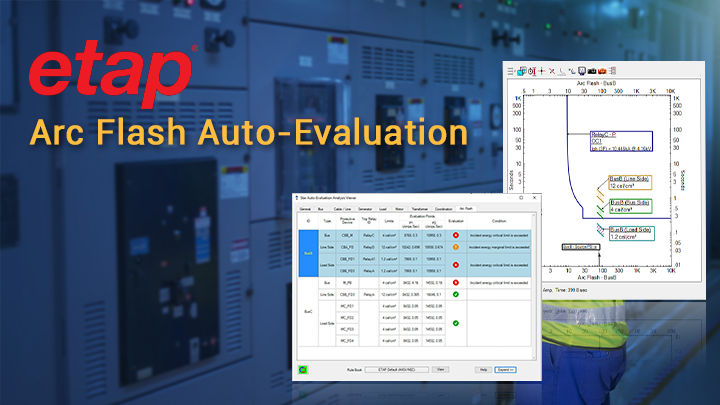Select the gray L-shaped axis icon
The height and width of the screenshot is (405, 720).
tap(562, 71)
